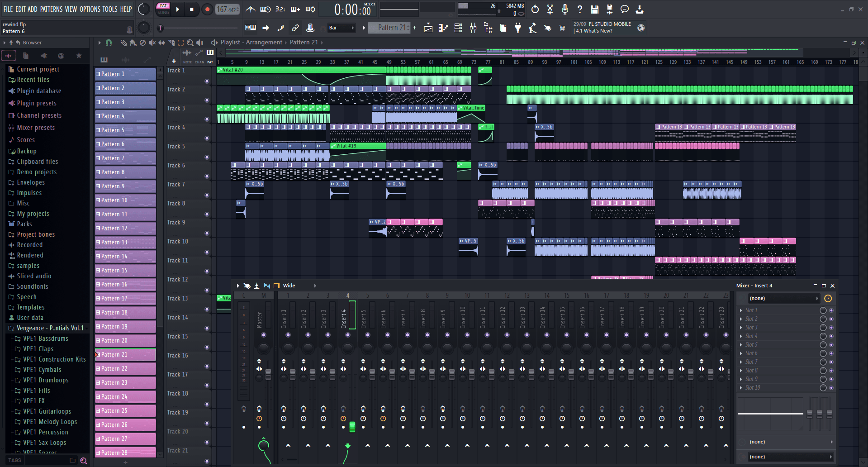This screenshot has height=467, width=868.
Task: Open the TOOLS menu
Action: 111,9
